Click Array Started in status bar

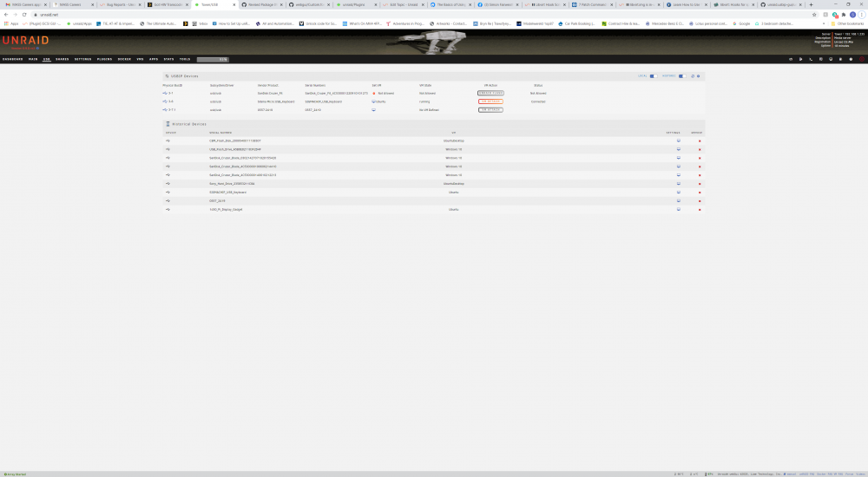[x=15, y=474]
